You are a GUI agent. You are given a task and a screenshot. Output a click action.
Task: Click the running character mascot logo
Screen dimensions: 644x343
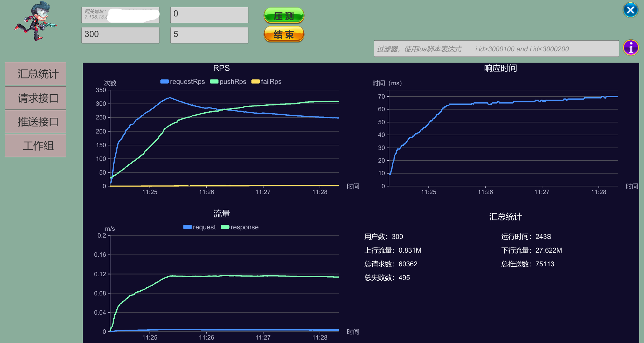tap(35, 22)
